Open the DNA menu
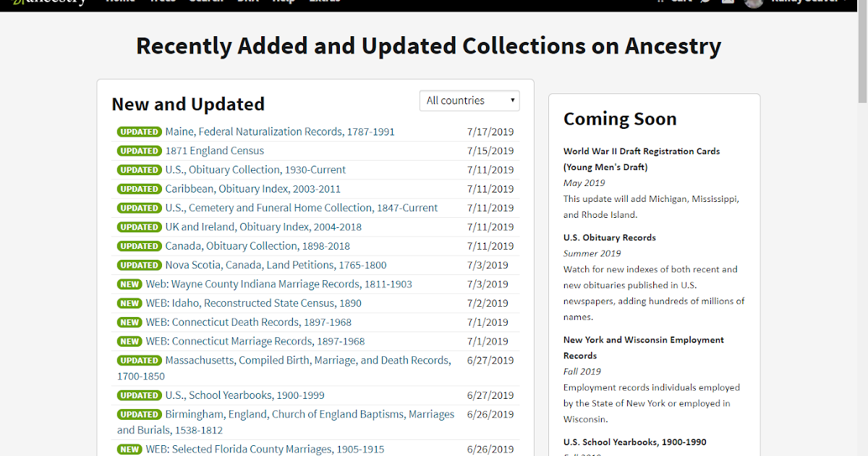This screenshot has width=868, height=456. coord(247,1)
